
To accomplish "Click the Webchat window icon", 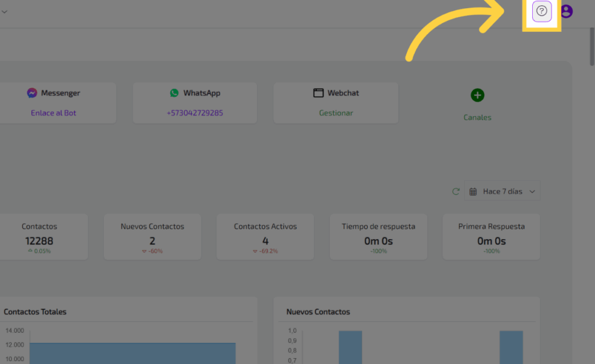I will [318, 93].
